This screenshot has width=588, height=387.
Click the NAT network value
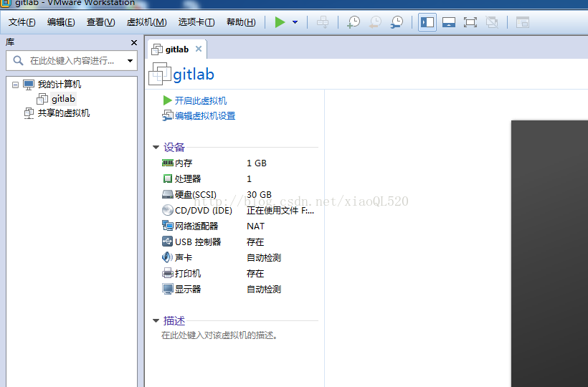click(x=255, y=226)
